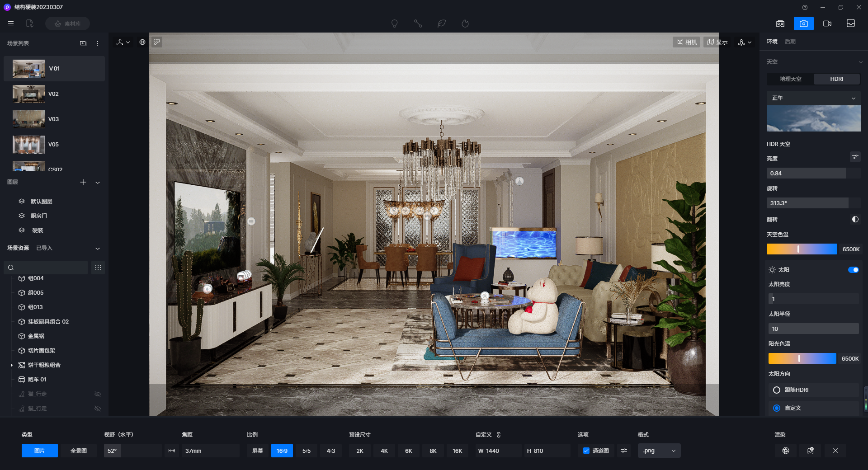This screenshot has width=868, height=470.
Task: Switch to 已导入 imported tab
Action: (44, 248)
